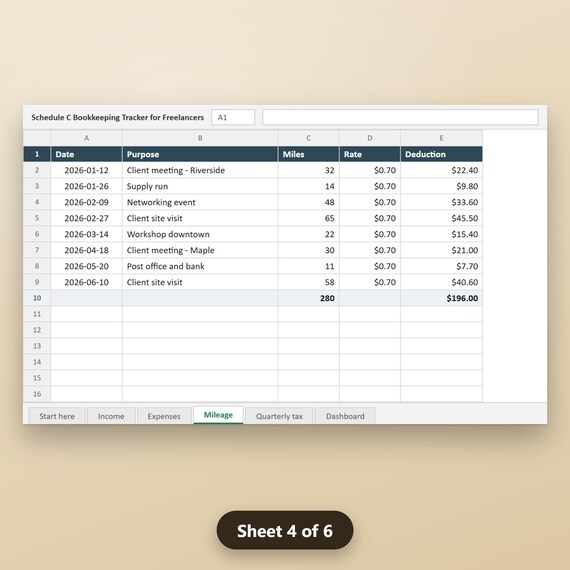Screen dimensions: 570x570
Task: Select the Mileage sheet tab
Action: pos(218,415)
